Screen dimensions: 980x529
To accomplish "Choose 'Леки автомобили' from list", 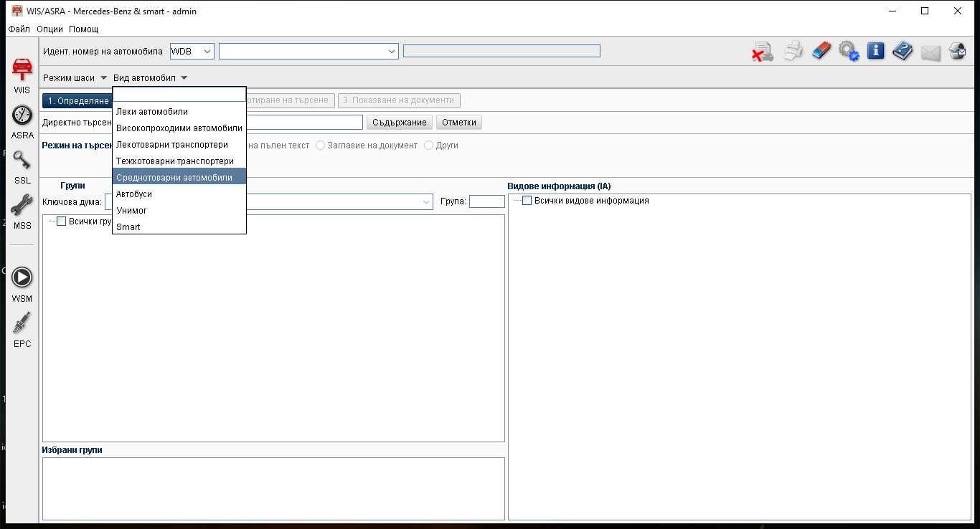I will click(x=179, y=112).
